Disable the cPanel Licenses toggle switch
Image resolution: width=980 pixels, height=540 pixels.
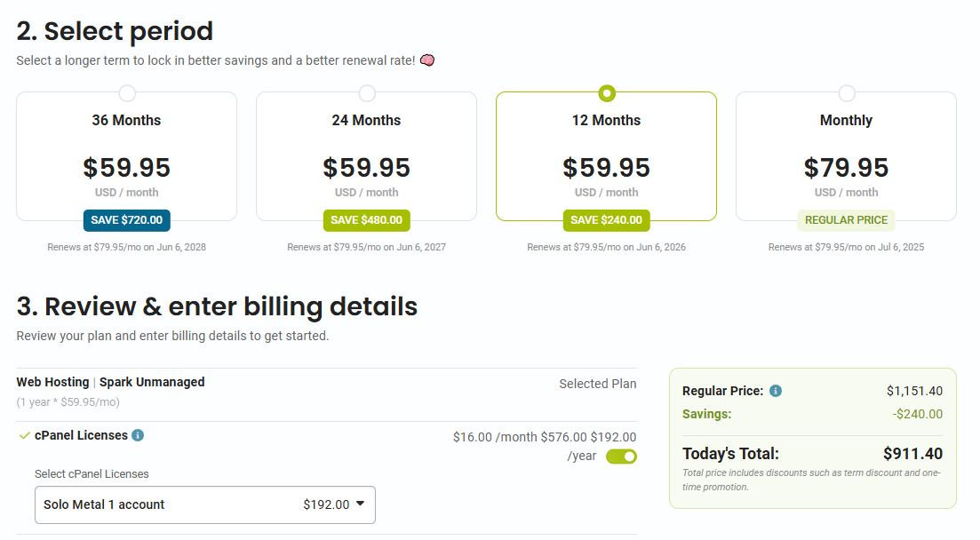(x=621, y=457)
